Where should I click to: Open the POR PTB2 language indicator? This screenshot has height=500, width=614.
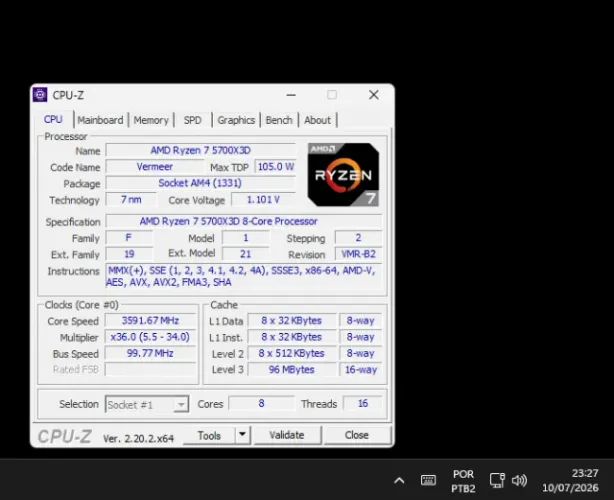463,481
